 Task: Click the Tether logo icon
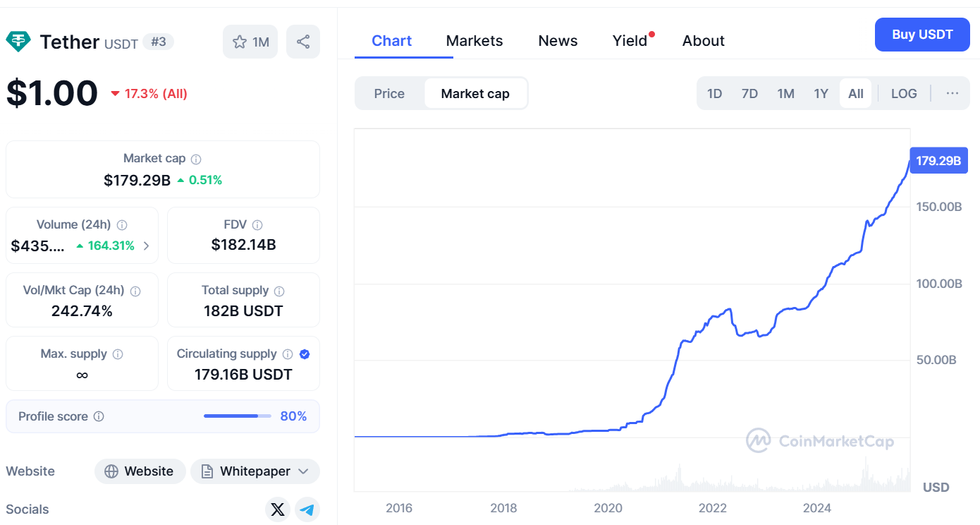click(18, 42)
